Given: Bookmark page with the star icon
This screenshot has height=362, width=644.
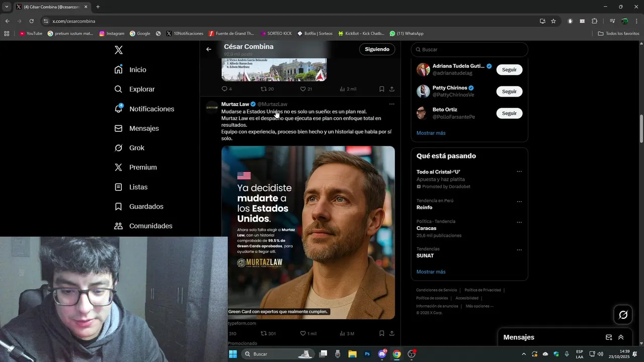Looking at the screenshot, I should click(x=553, y=21).
